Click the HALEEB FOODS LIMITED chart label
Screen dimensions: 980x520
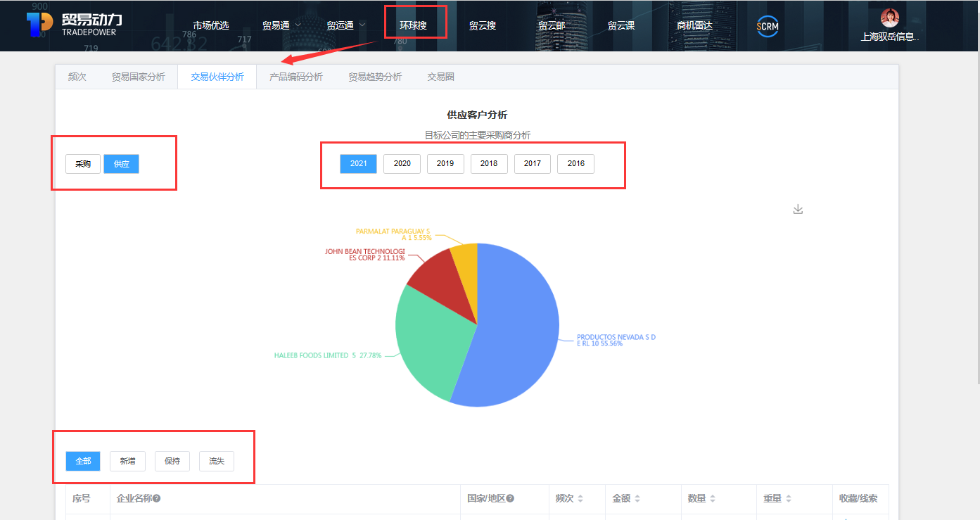click(328, 355)
